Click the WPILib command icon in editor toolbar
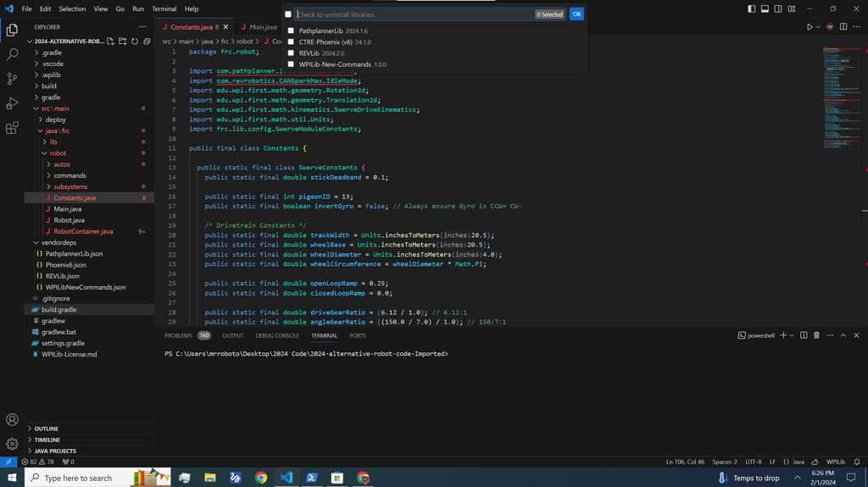The width and height of the screenshot is (868, 487). pyautogui.click(x=830, y=27)
